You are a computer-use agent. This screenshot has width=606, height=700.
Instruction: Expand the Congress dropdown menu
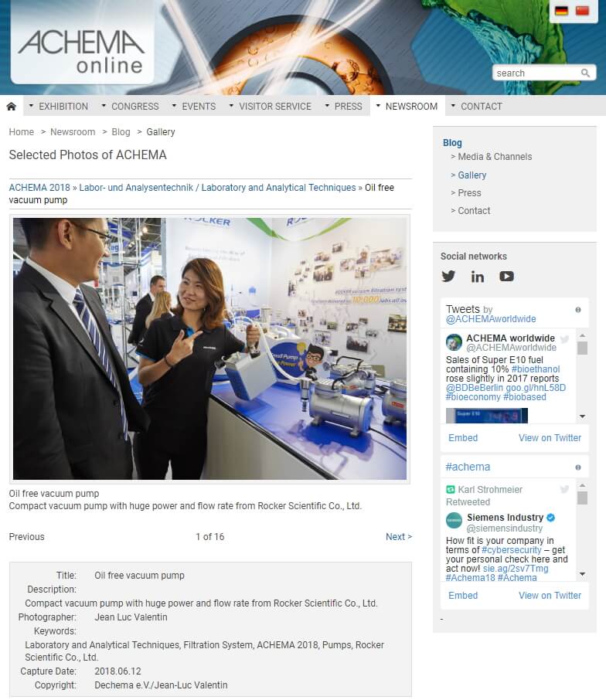click(x=131, y=107)
